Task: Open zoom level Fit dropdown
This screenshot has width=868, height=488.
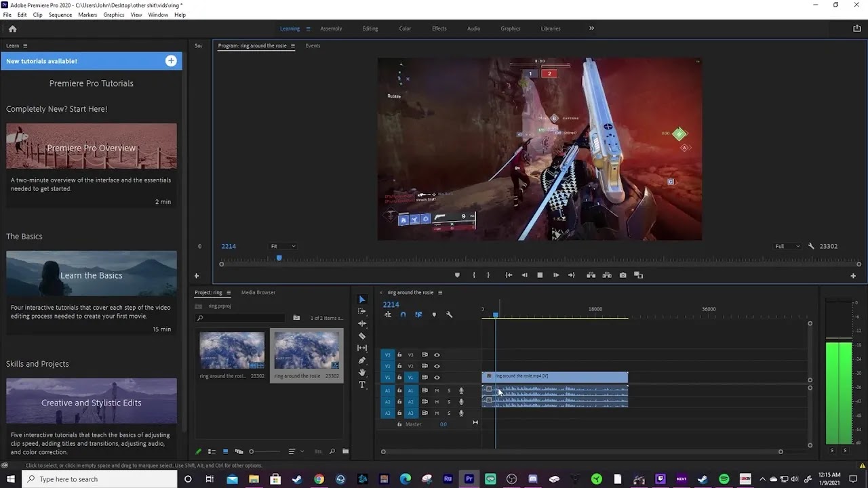Action: [x=283, y=246]
